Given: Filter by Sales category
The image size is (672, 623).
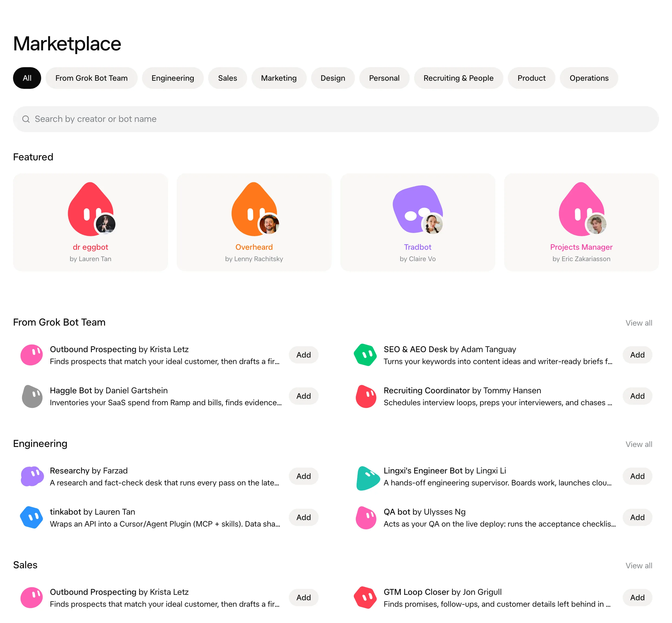Looking at the screenshot, I should click(227, 78).
